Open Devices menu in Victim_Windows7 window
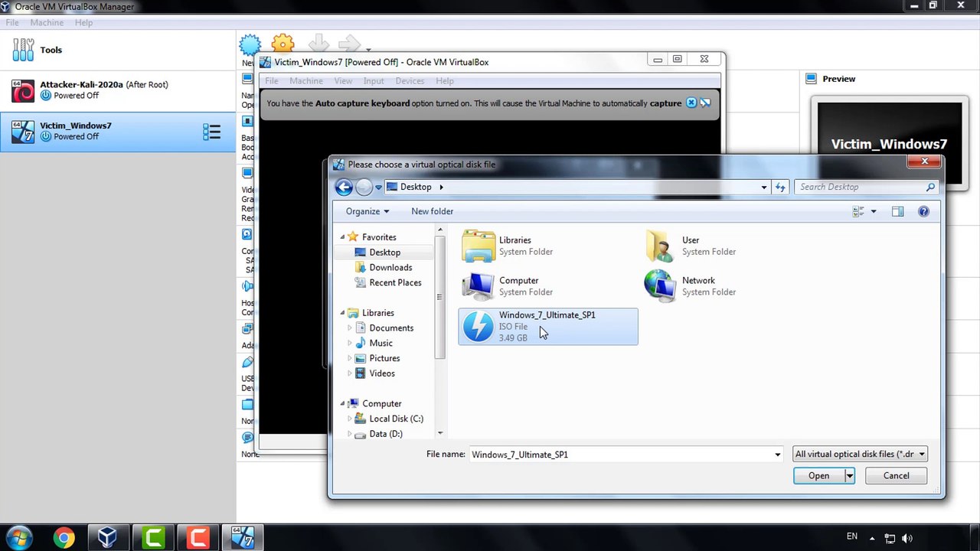980x551 pixels. click(410, 81)
